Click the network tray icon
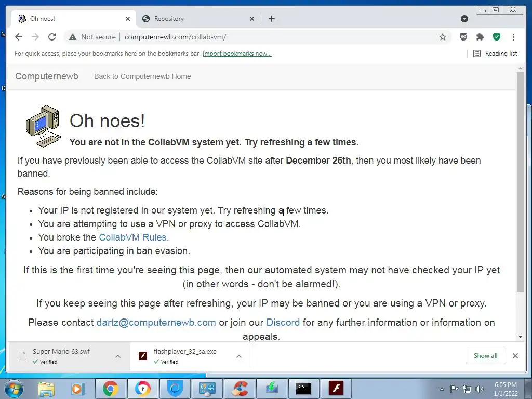The width and height of the screenshot is (532, 399). click(467, 389)
